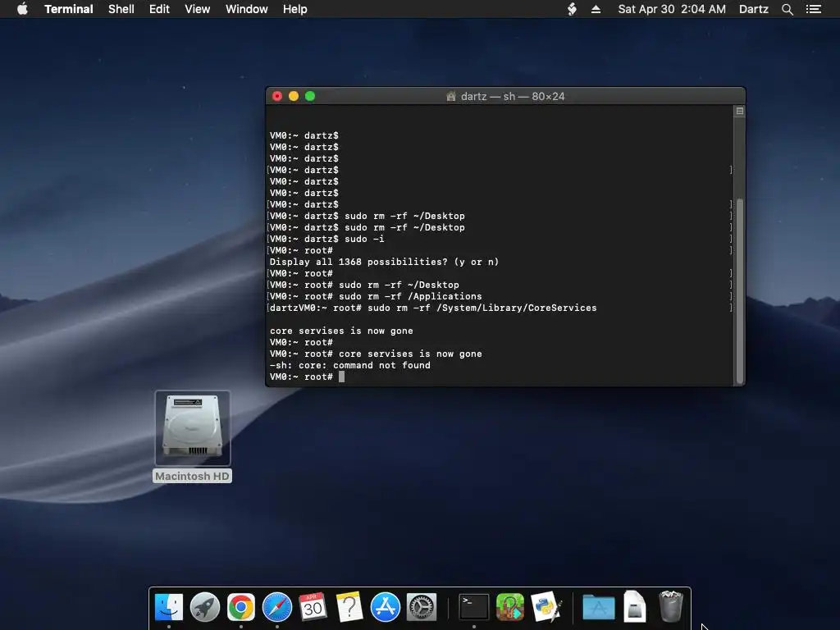Click the '/System/Library/CoreServices' command line

[x=433, y=308]
